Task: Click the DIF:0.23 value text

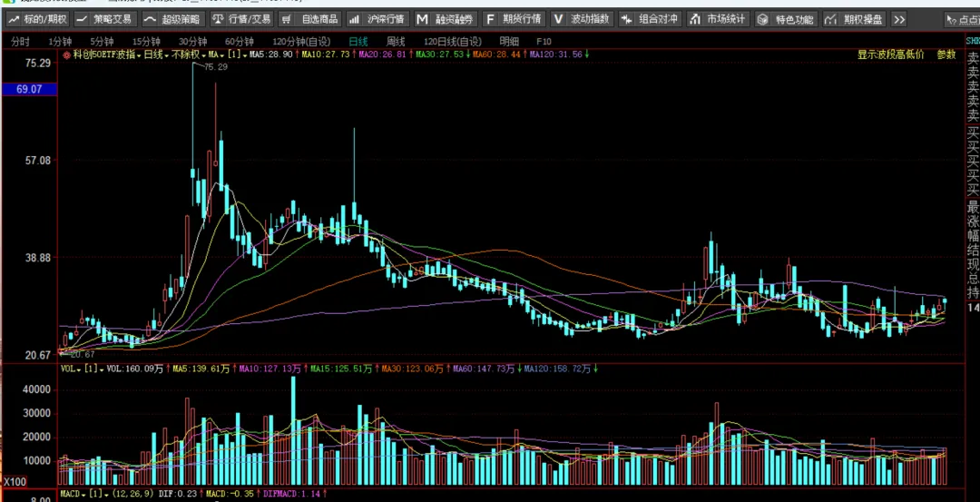Action: point(177,494)
